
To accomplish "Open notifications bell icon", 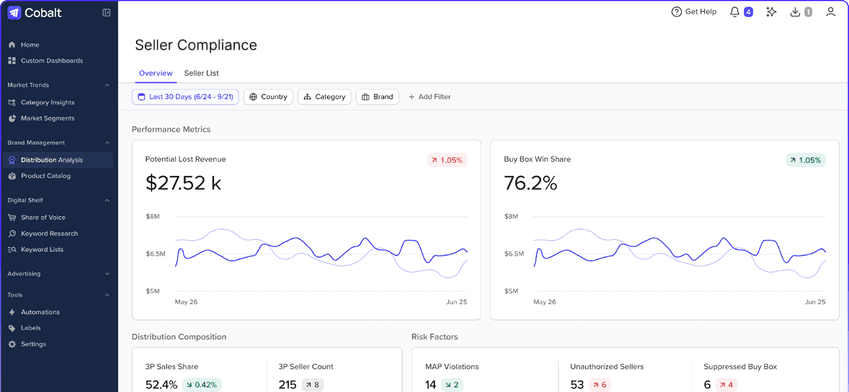I will pyautogui.click(x=735, y=12).
